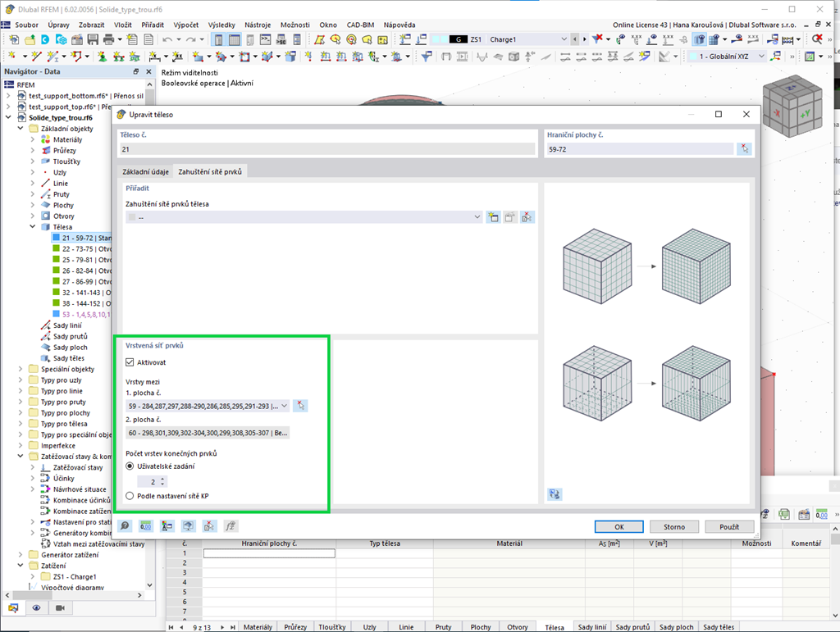The image size is (840, 632).
Task: Click the blue swatch of solid 53
Action: 57,314
